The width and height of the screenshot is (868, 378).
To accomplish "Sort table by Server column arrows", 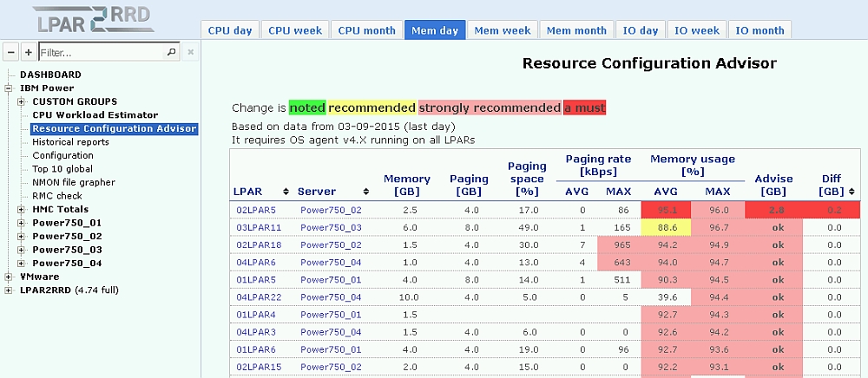I will (x=366, y=192).
